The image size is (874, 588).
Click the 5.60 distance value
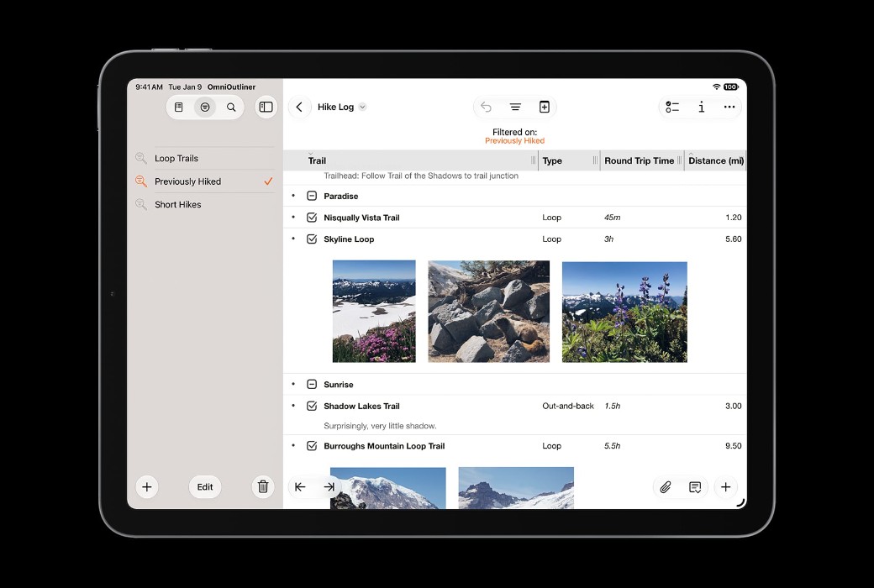point(733,239)
